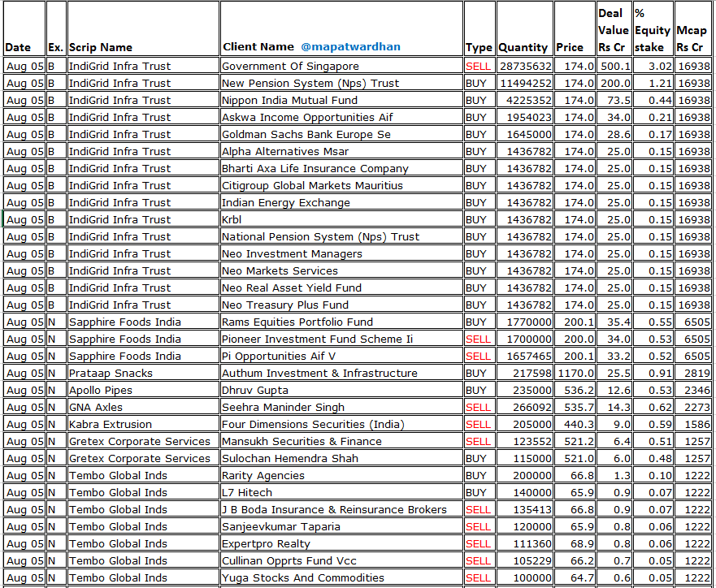Click J B Boda Insurance & Reinsurance Brokers
The height and width of the screenshot is (588, 716).
[341, 509]
